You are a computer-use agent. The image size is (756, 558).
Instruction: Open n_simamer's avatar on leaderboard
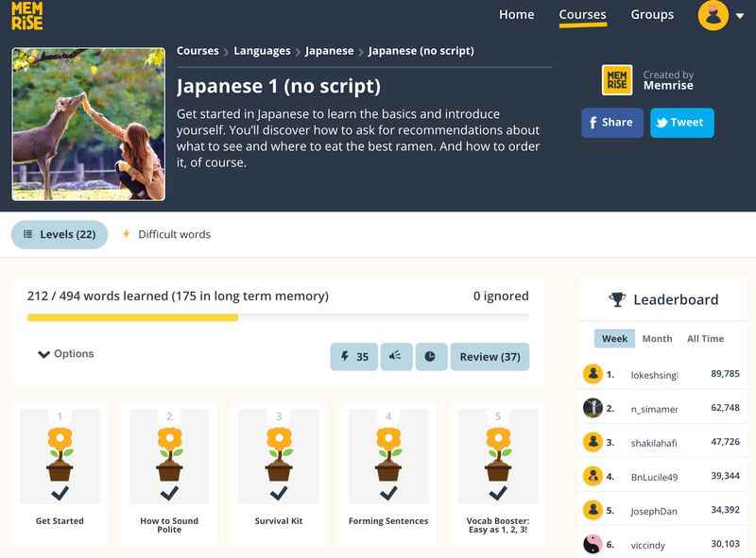pos(593,408)
